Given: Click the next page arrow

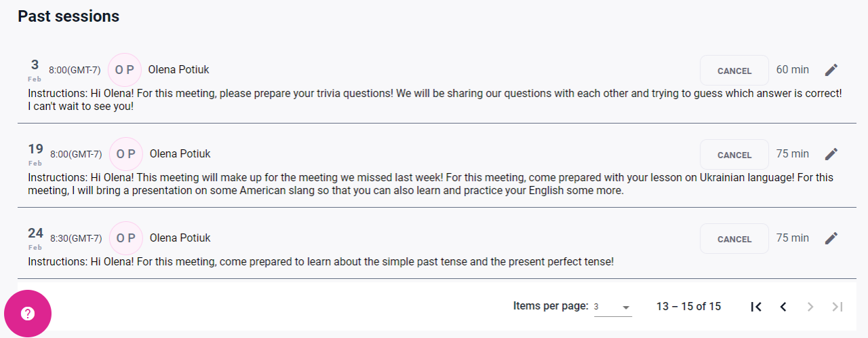Looking at the screenshot, I should coord(810,307).
